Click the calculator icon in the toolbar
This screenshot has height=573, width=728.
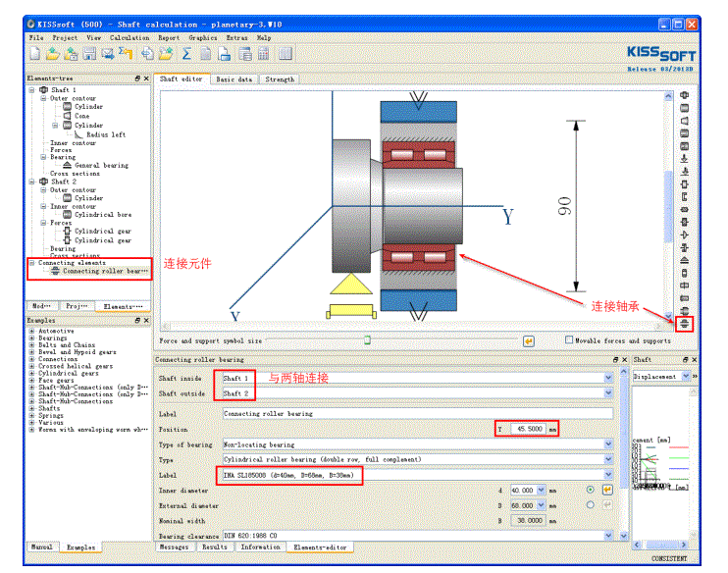click(x=263, y=54)
